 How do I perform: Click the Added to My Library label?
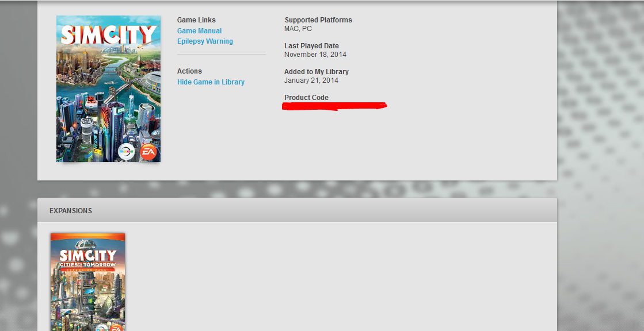tap(317, 72)
